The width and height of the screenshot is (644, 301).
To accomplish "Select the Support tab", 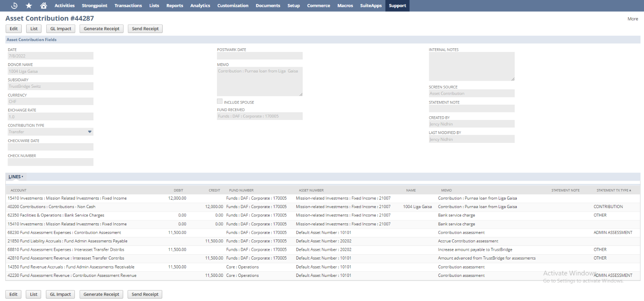I will point(397,6).
